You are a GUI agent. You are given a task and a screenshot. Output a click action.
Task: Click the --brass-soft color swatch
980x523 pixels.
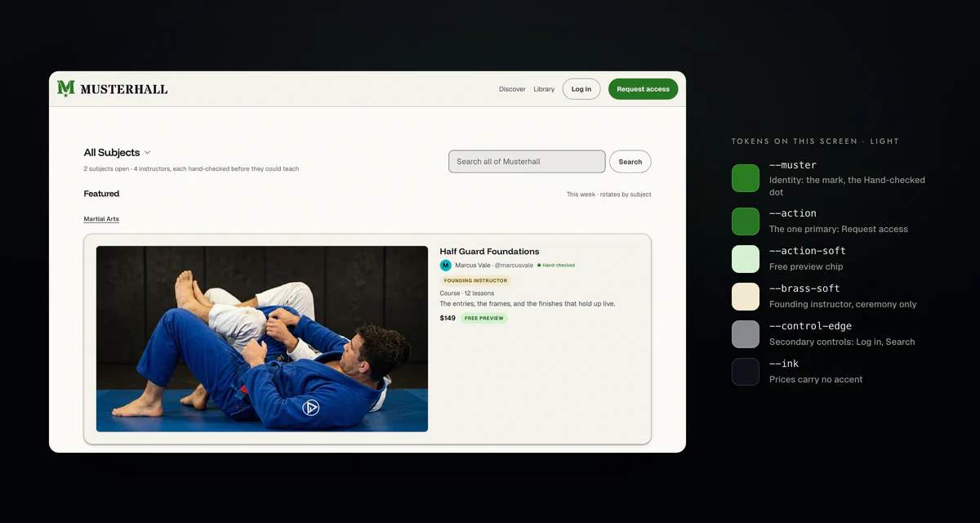point(746,297)
